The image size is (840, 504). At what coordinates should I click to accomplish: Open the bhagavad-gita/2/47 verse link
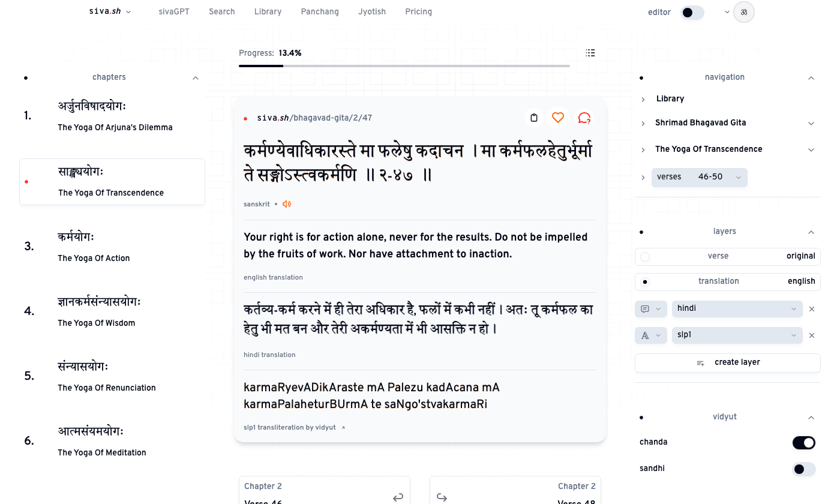coord(314,118)
